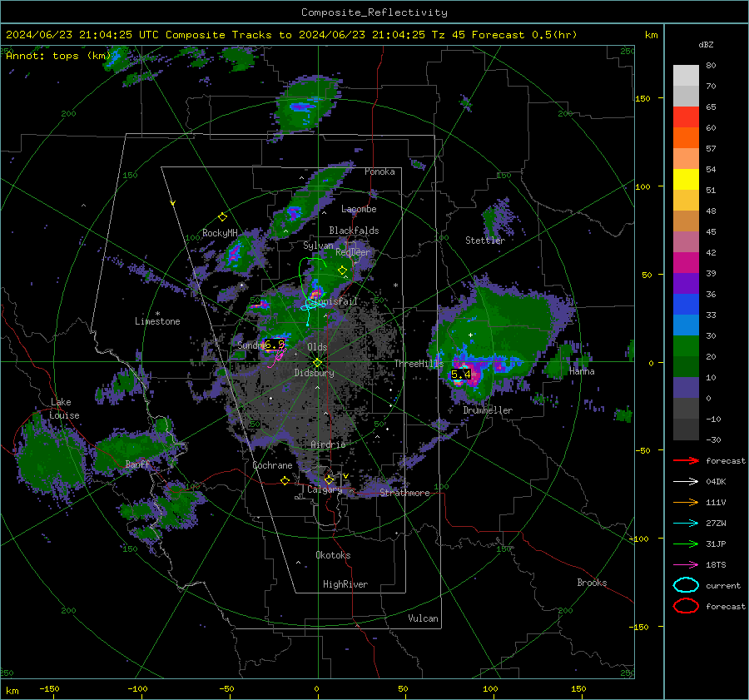The width and height of the screenshot is (749, 700).
Task: Click the green 31JP track arrow
Action: pos(686,544)
